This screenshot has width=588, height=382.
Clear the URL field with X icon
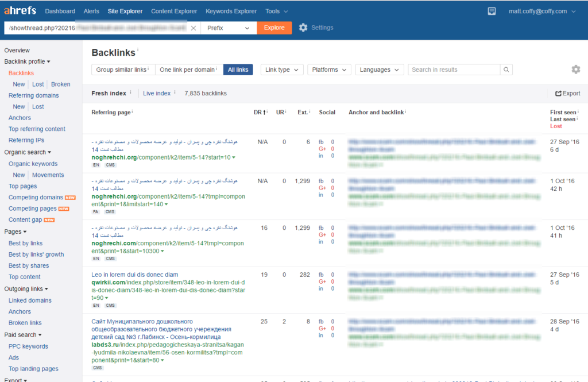click(193, 28)
